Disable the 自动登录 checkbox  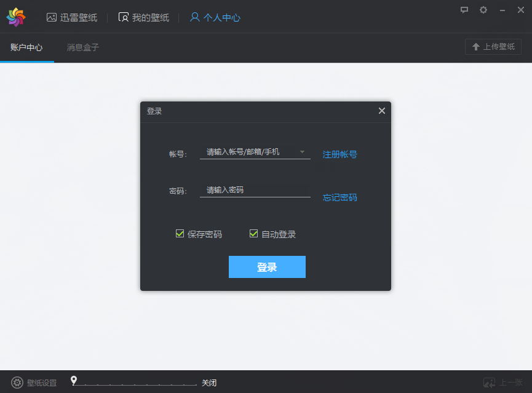254,234
